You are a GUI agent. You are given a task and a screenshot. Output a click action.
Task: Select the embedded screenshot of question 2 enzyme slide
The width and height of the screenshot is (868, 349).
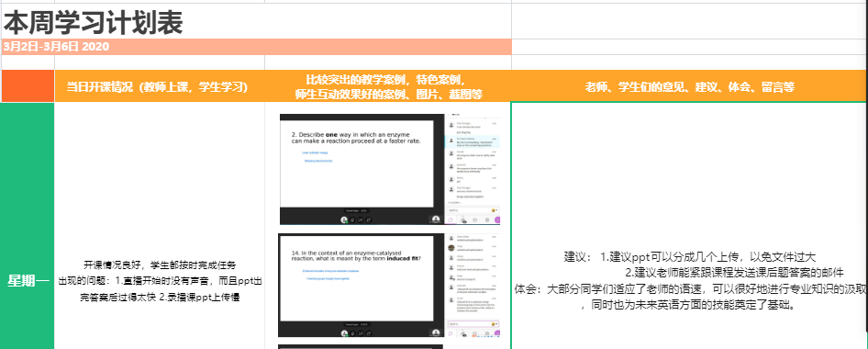(x=390, y=169)
